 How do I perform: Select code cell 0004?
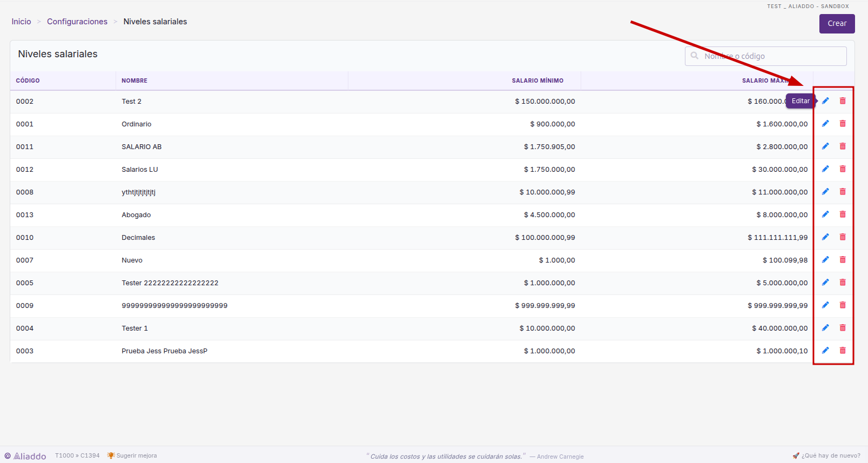click(25, 328)
